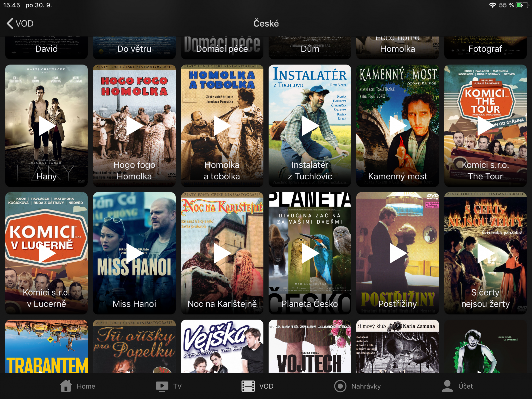532x399 pixels.
Task: Tap the České page heading
Action: (x=266, y=23)
